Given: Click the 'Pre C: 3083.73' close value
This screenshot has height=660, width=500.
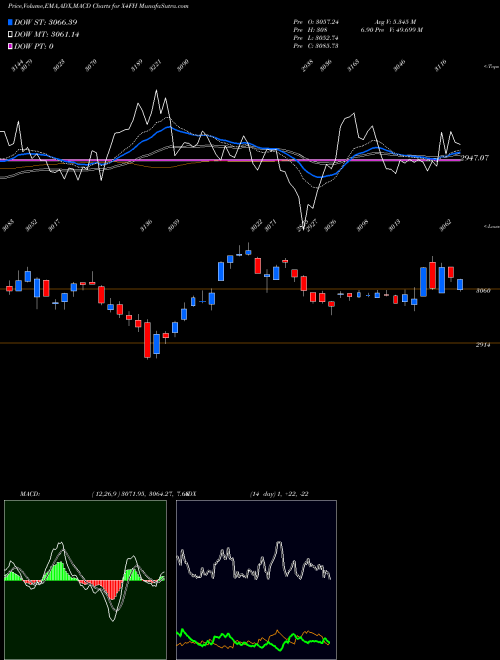Looking at the screenshot, I should pyautogui.click(x=316, y=46).
